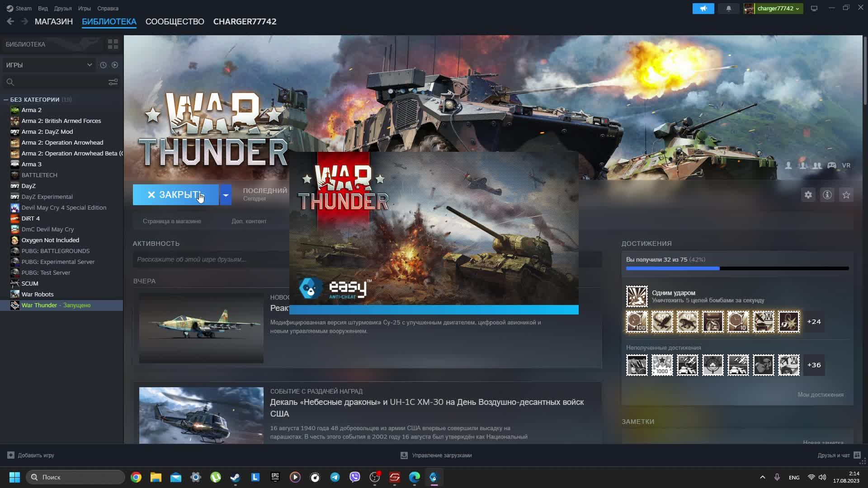The height and width of the screenshot is (488, 868).
Task: Open advanced filter sliders icon
Action: [113, 82]
